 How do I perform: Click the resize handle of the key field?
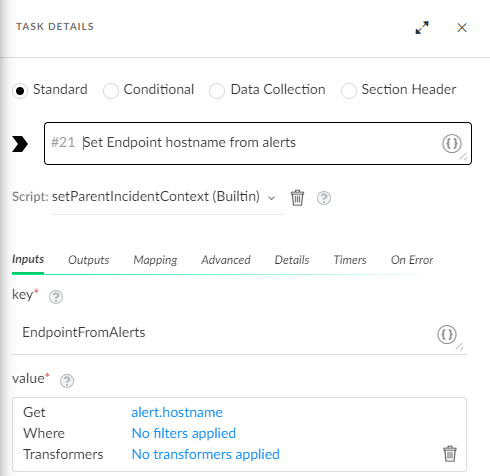click(460, 347)
